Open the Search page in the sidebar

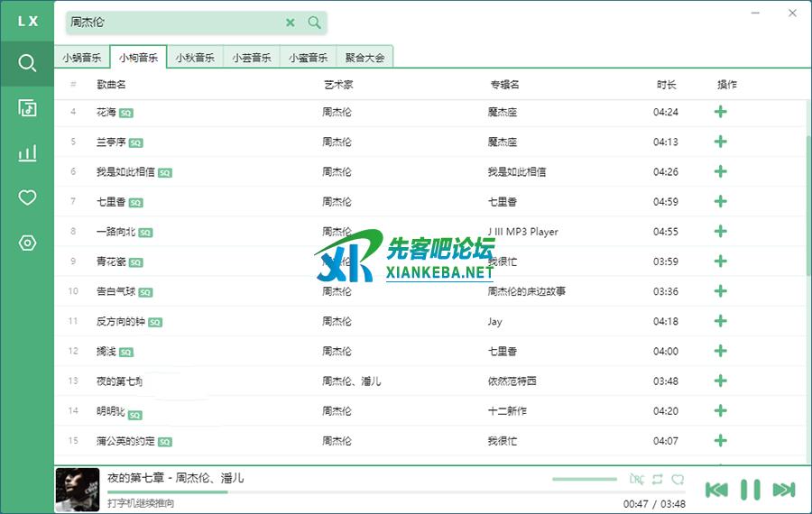point(27,63)
